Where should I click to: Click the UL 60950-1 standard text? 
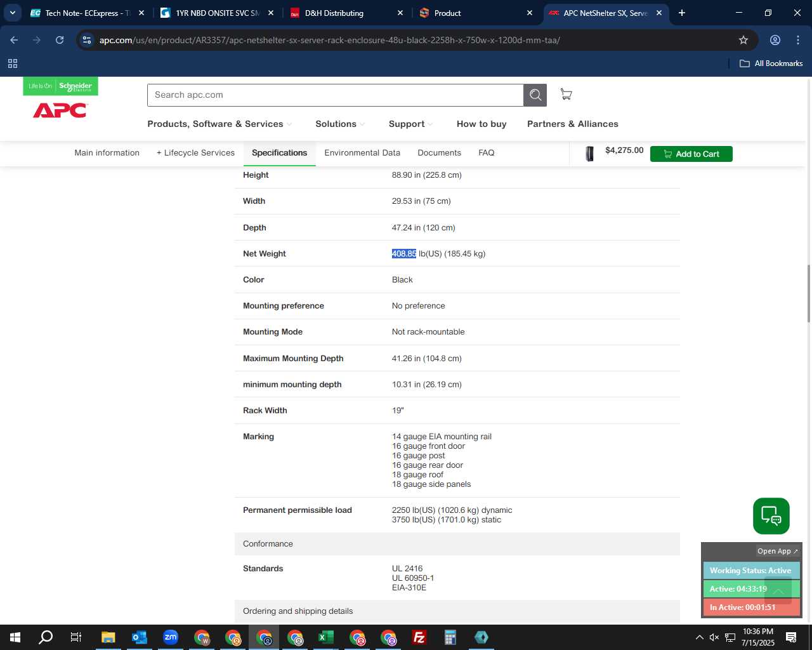pos(413,578)
